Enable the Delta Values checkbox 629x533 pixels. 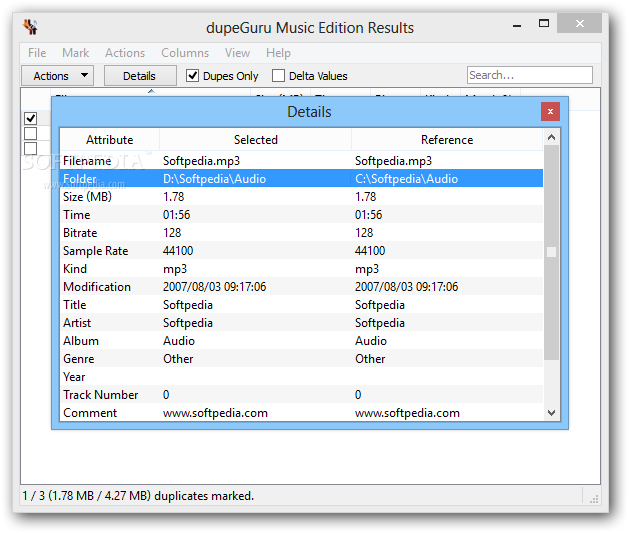coord(278,75)
